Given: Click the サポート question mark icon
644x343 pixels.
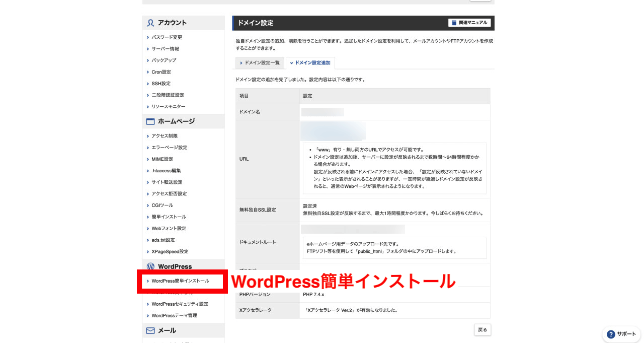Looking at the screenshot, I should pos(612,334).
